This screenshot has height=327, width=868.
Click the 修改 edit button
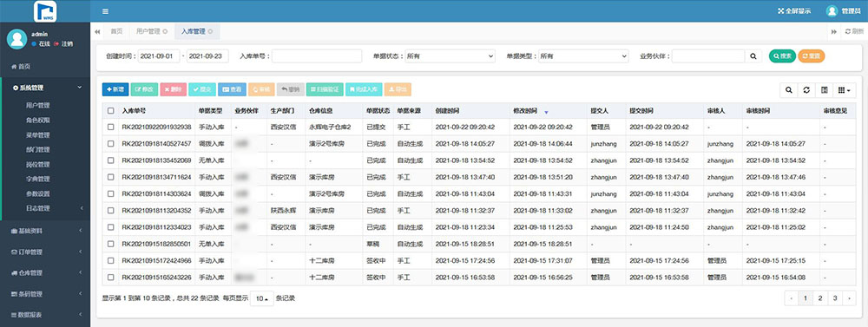144,89
